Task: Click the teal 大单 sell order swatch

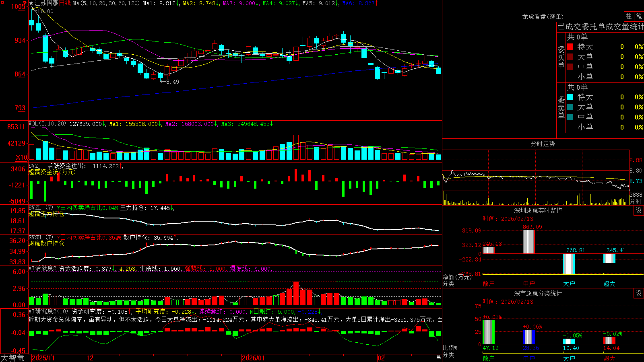Action: (570, 107)
